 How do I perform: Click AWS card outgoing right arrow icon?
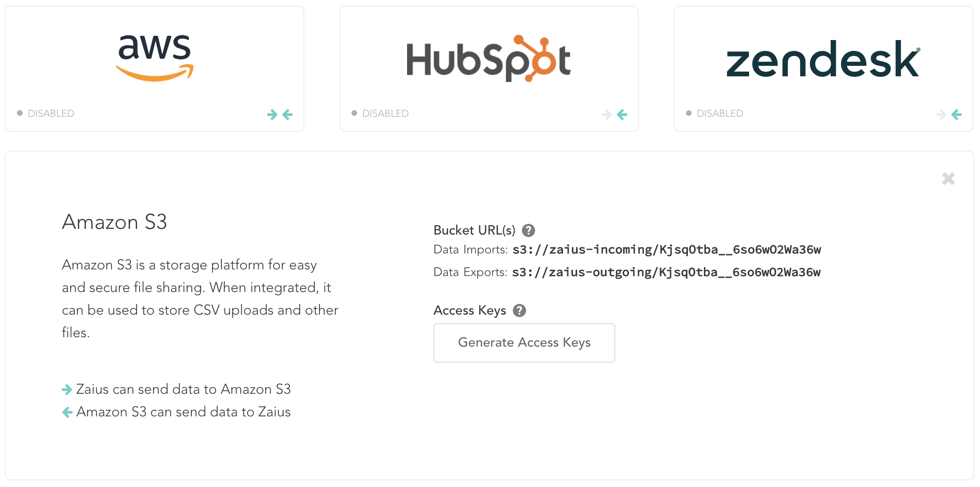[x=272, y=114]
